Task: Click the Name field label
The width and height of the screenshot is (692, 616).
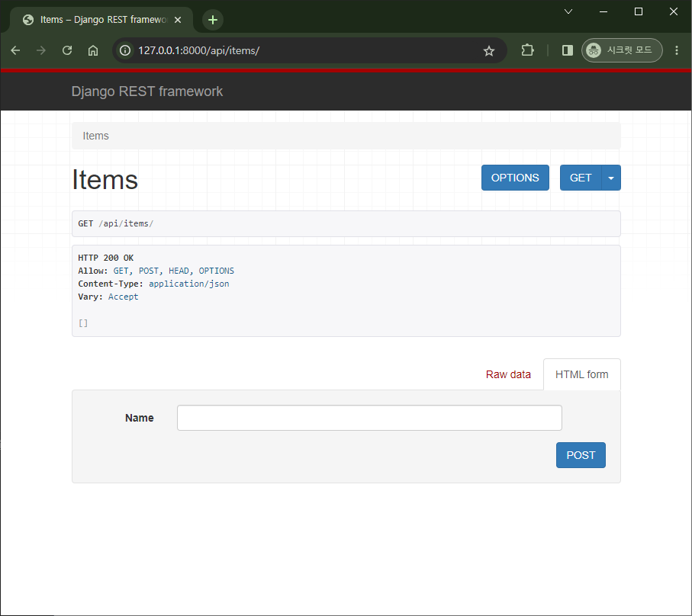Action: (x=140, y=418)
